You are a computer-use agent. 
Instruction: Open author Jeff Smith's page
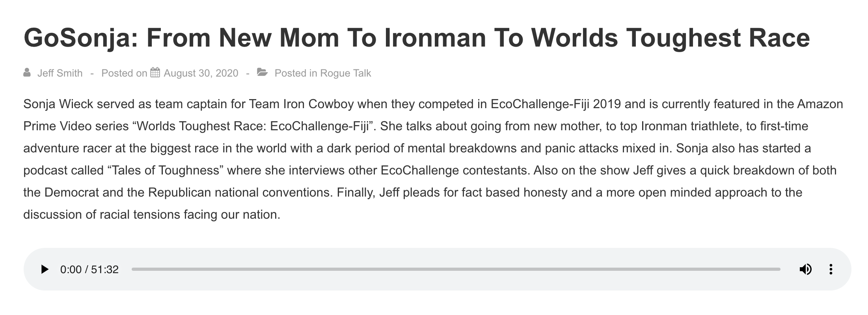[x=60, y=73]
